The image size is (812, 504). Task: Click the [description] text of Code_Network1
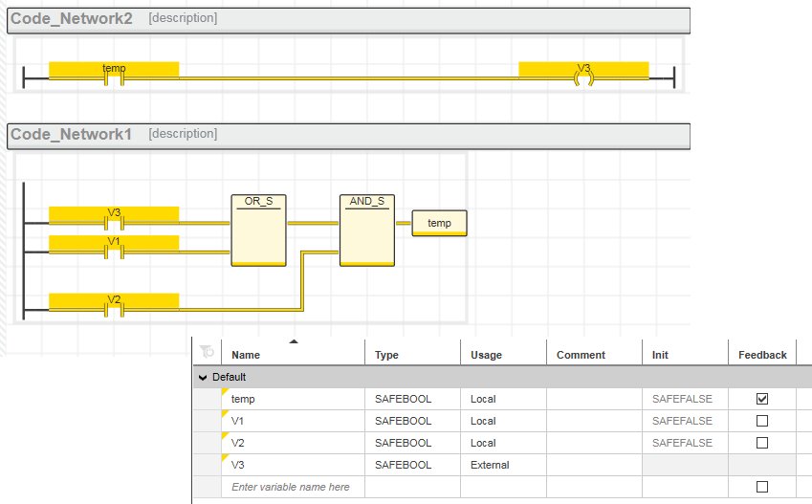click(x=183, y=134)
